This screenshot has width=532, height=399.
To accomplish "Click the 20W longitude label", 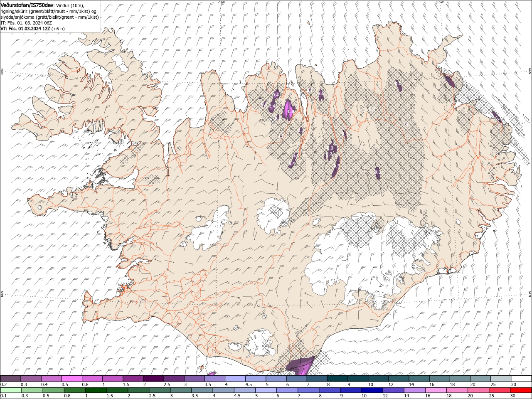I will 221,2.
